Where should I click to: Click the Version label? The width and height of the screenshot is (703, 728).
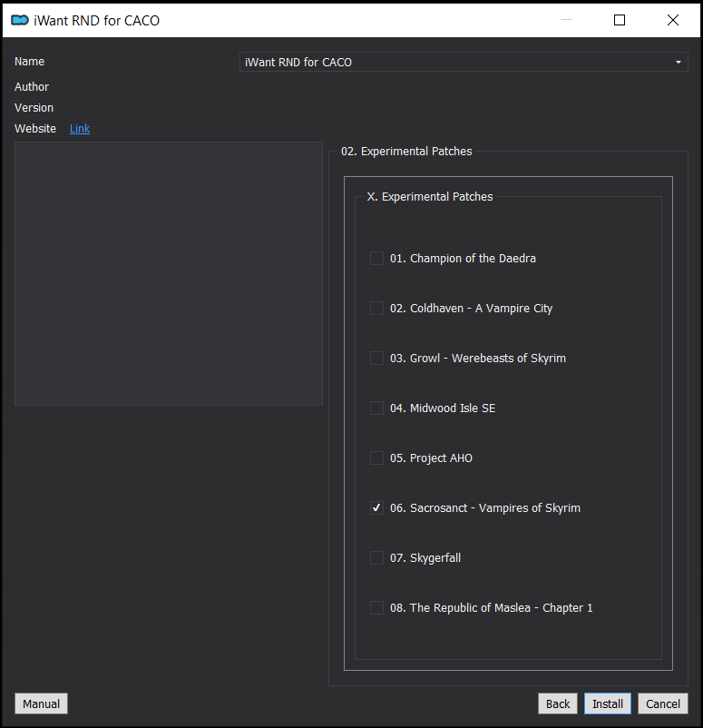tap(34, 108)
